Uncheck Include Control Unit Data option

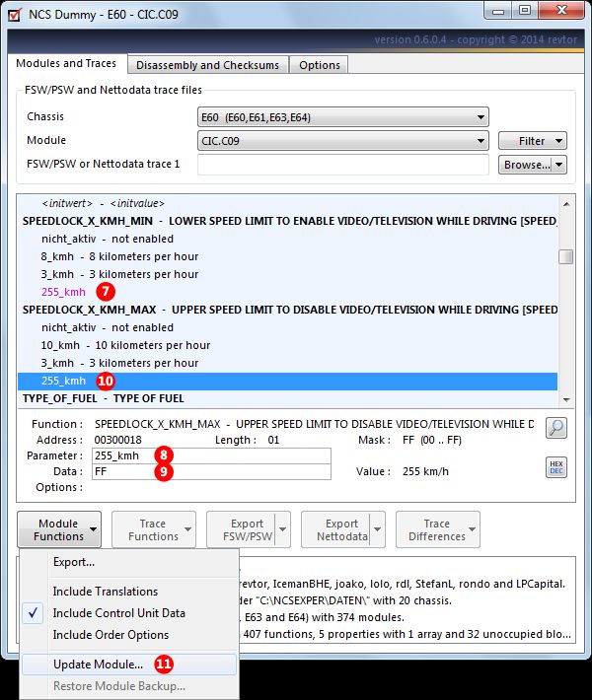pos(129,613)
